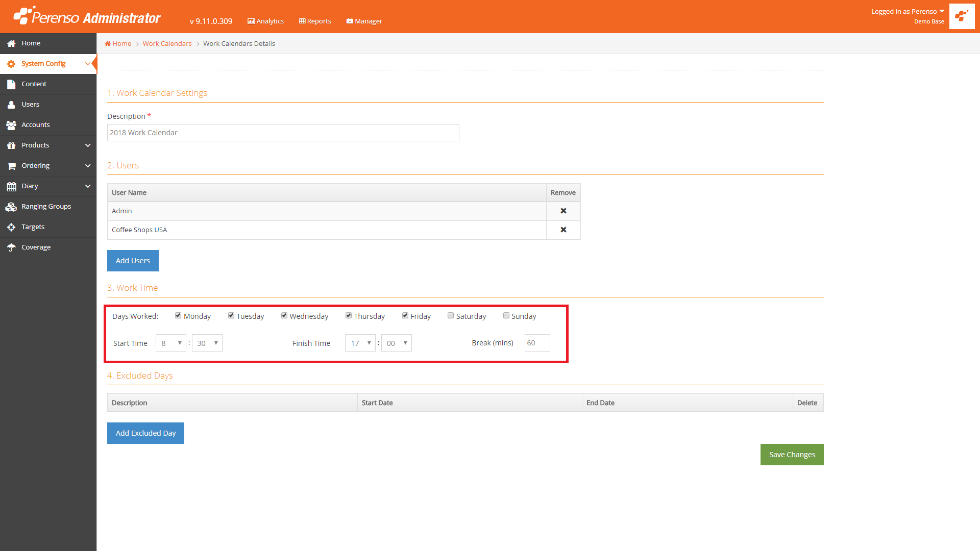Open the Analytics top menu
The image size is (980, 551).
[x=266, y=21]
